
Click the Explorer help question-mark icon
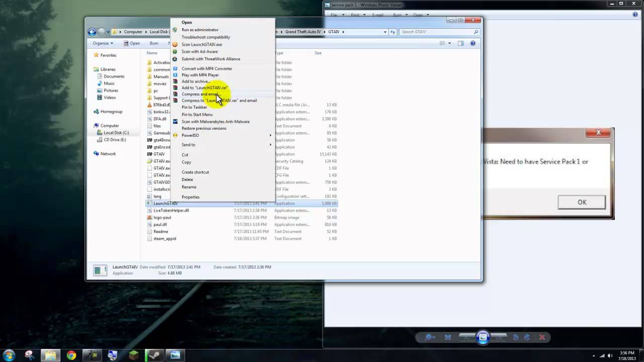pos(472,43)
